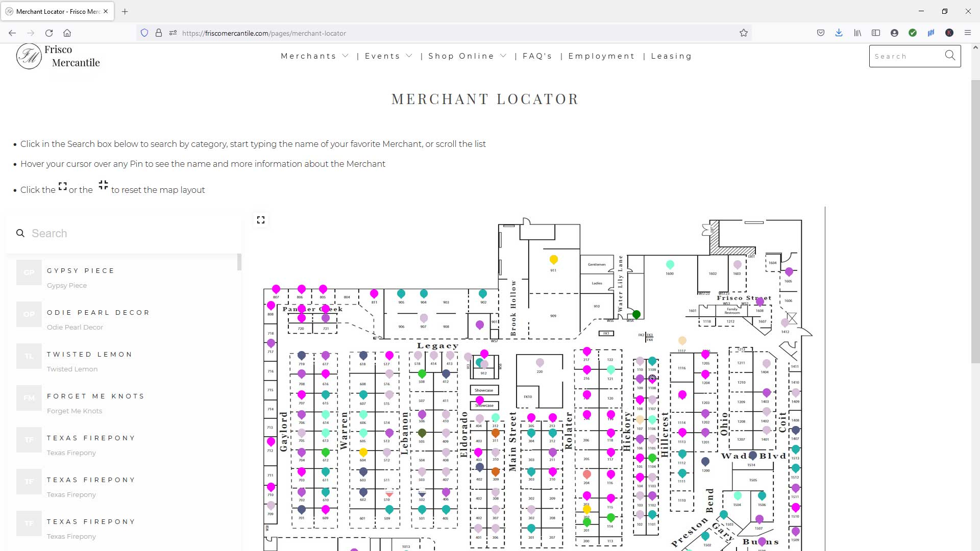980x551 pixels.
Task: Open the Leasing page
Action: (671, 56)
